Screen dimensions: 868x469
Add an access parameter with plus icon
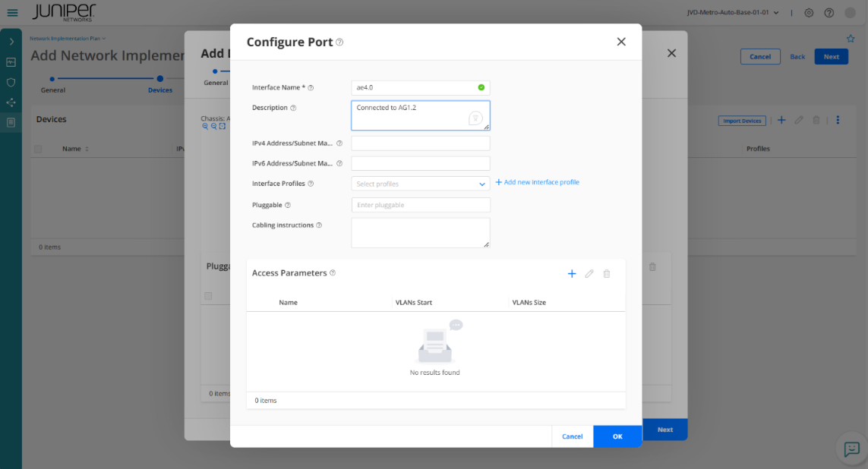pos(572,274)
